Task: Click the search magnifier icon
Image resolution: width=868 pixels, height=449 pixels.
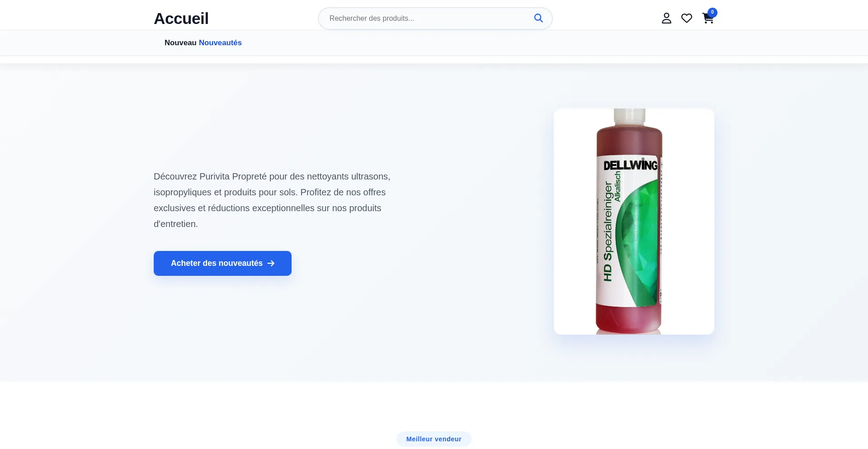Action: 538,18
